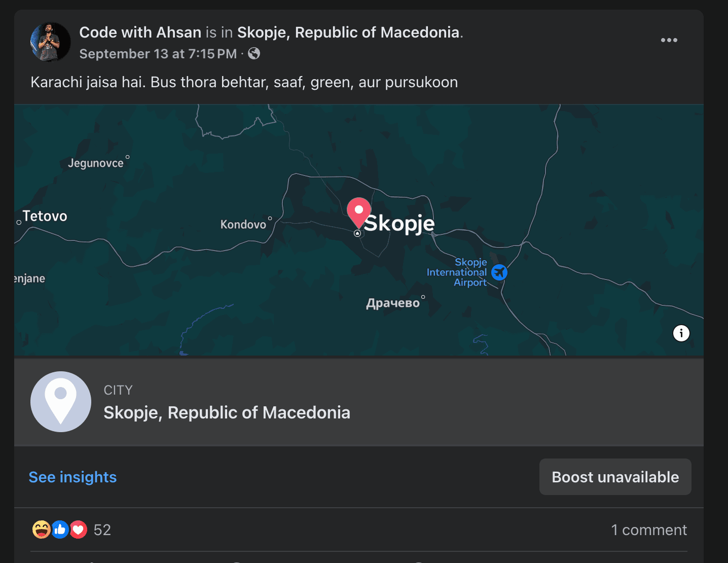Open the post options three-dot menu
728x563 pixels.
[669, 40]
